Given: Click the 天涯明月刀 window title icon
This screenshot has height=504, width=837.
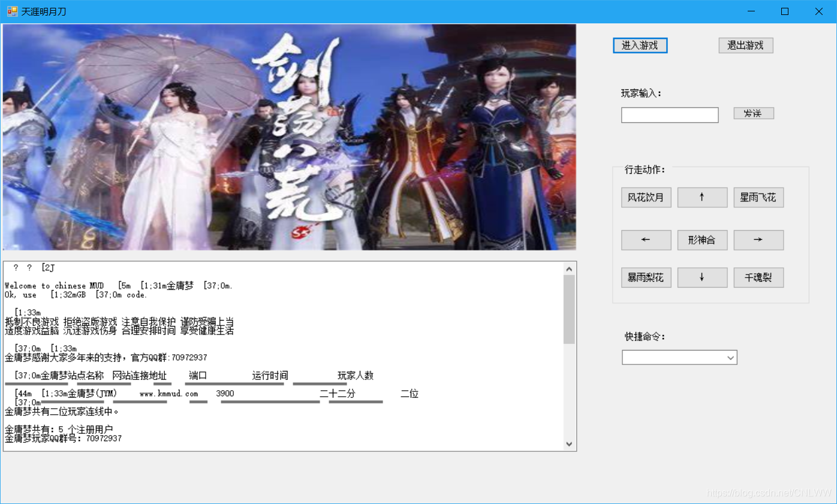Looking at the screenshot, I should click(x=12, y=11).
